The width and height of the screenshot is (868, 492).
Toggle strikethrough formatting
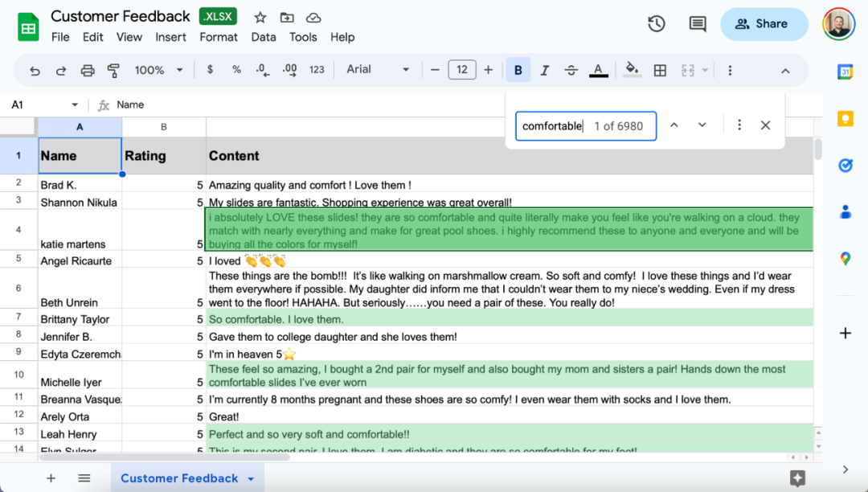[571, 70]
